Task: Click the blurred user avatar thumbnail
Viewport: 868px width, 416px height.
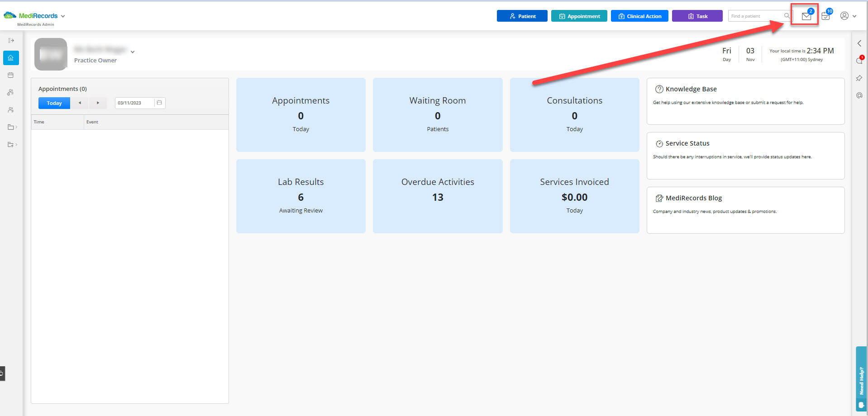Action: [51, 54]
